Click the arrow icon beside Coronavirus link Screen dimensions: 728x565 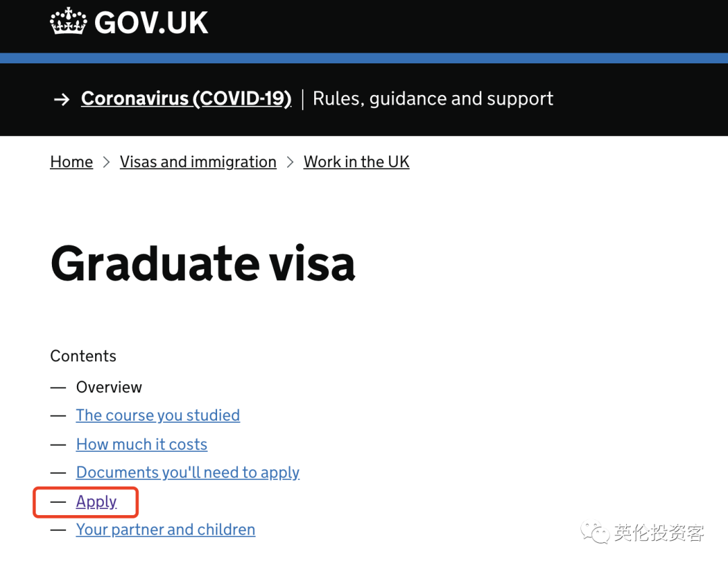tap(62, 99)
